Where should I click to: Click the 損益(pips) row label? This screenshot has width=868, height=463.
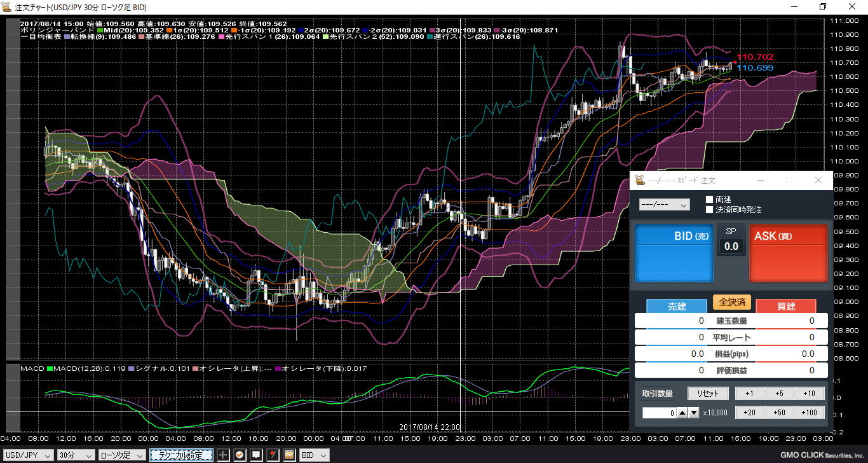coord(732,354)
